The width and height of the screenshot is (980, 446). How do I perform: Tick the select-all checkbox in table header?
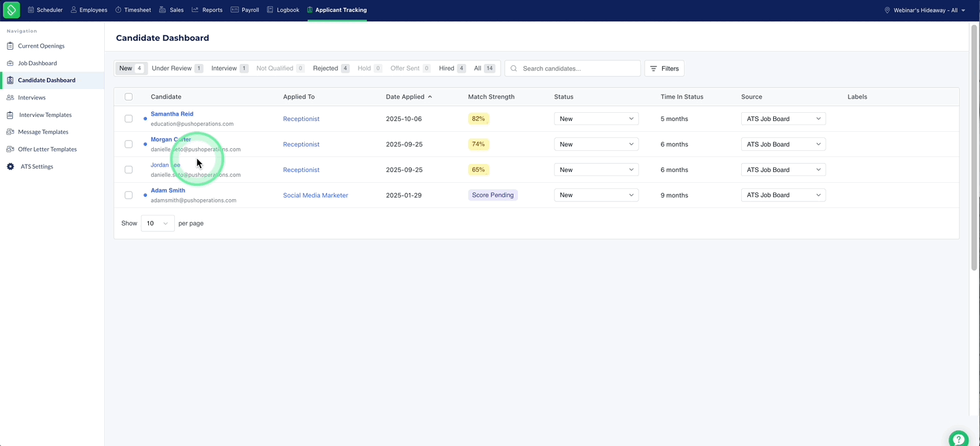coord(129,97)
